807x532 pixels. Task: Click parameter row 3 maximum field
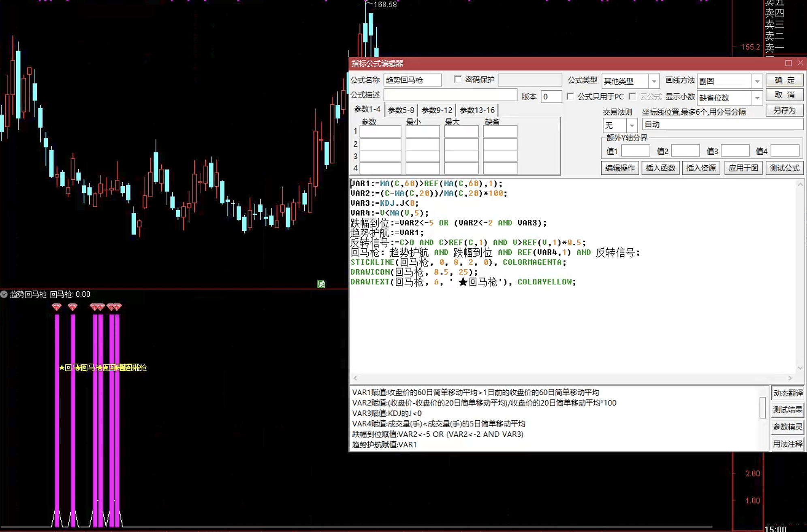pos(461,156)
